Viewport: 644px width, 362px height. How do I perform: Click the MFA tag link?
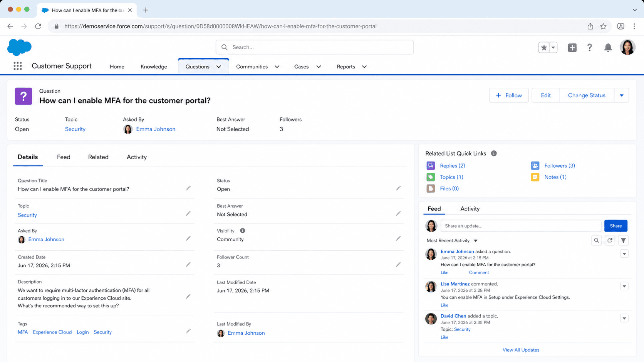(x=23, y=332)
